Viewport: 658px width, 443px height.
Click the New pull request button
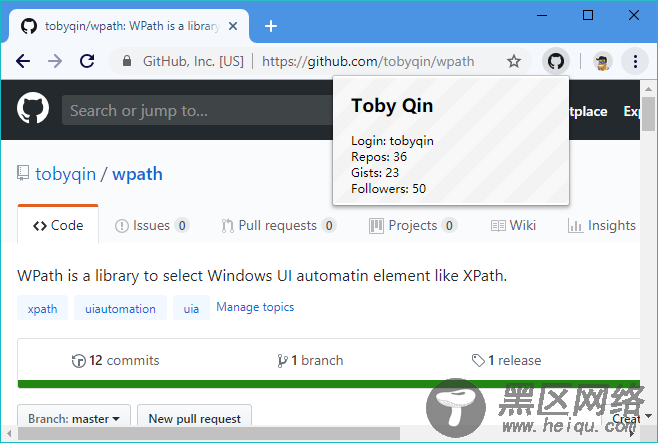click(x=195, y=417)
